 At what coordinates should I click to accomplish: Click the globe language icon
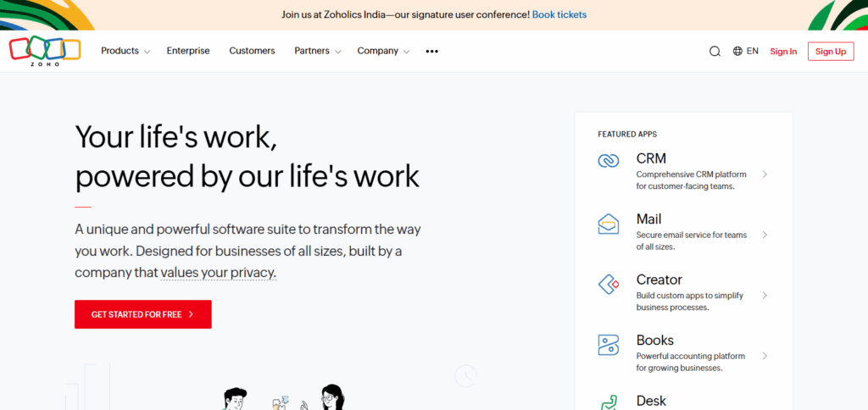click(737, 51)
